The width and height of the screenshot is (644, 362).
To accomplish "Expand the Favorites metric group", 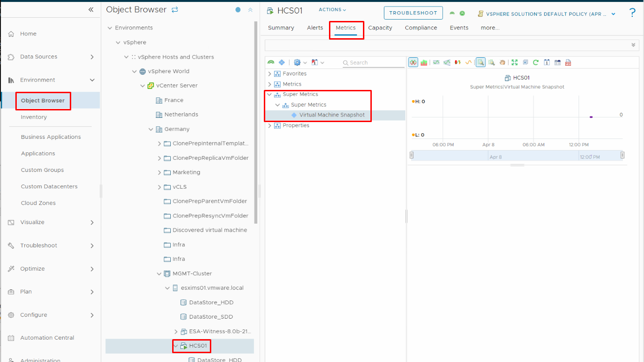I will [x=269, y=74].
